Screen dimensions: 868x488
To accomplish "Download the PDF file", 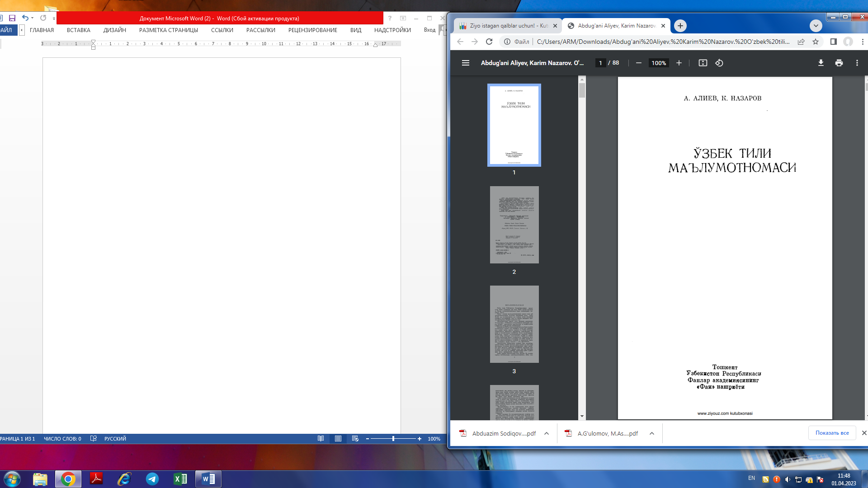I will coord(821,63).
